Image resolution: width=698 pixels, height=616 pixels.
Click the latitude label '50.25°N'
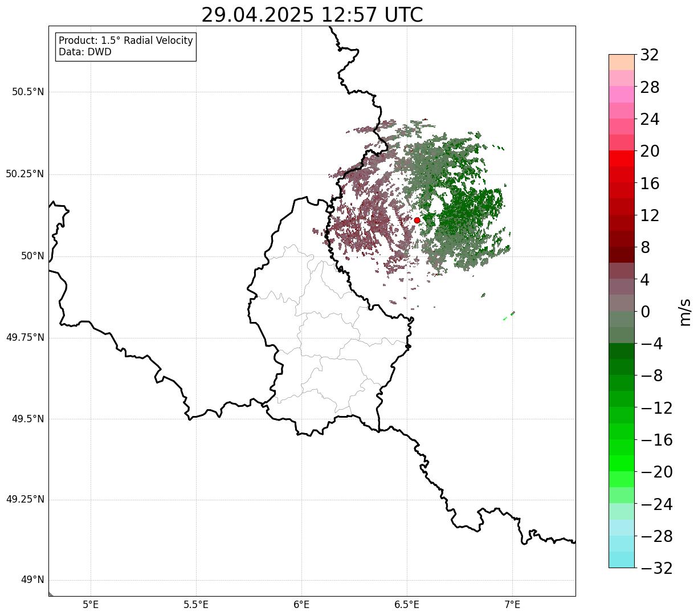pos(25,174)
